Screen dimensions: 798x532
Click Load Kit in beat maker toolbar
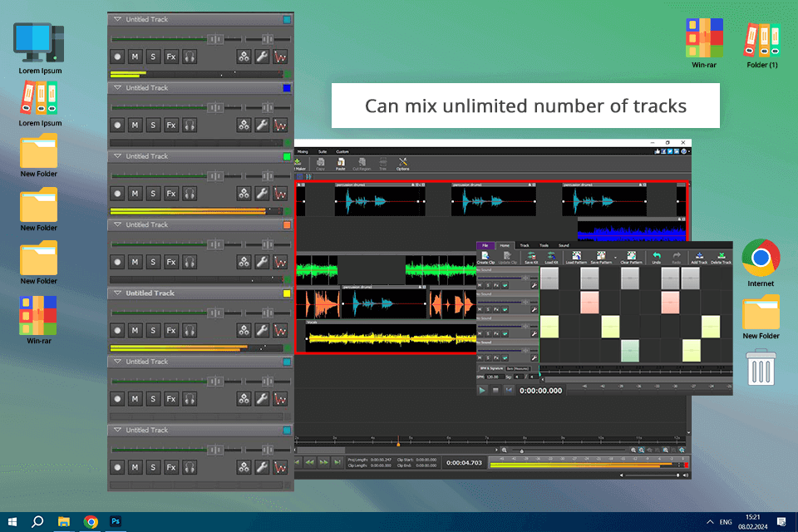[551, 258]
